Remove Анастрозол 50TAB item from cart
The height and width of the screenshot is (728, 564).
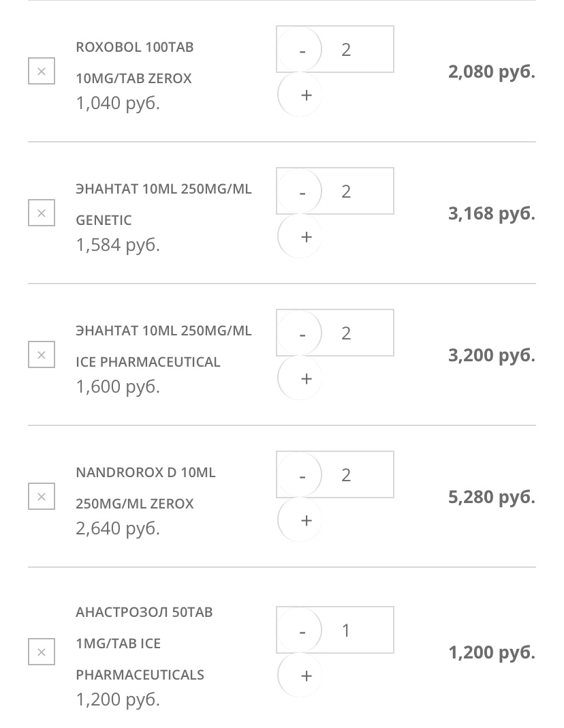coord(42,652)
